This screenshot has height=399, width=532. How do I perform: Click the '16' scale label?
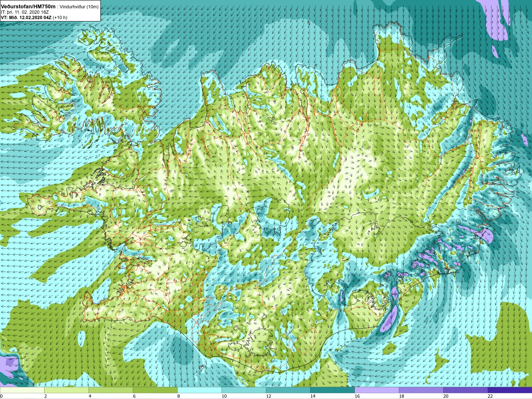(357, 396)
